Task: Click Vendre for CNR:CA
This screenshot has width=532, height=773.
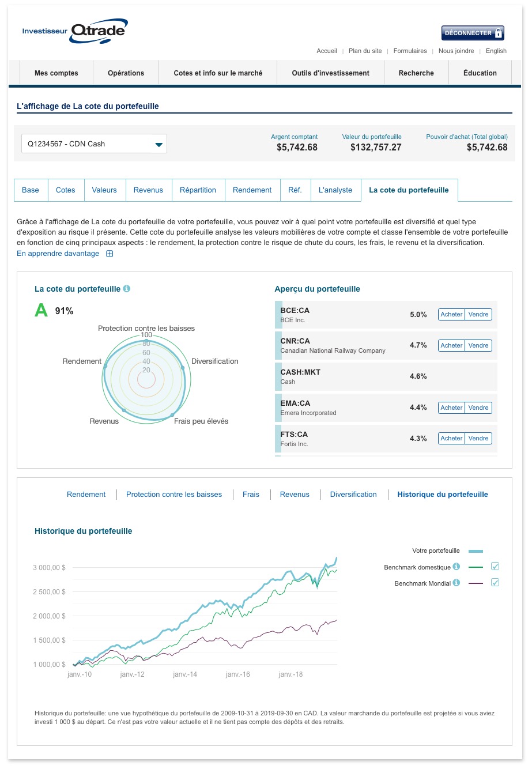Action: (x=478, y=346)
